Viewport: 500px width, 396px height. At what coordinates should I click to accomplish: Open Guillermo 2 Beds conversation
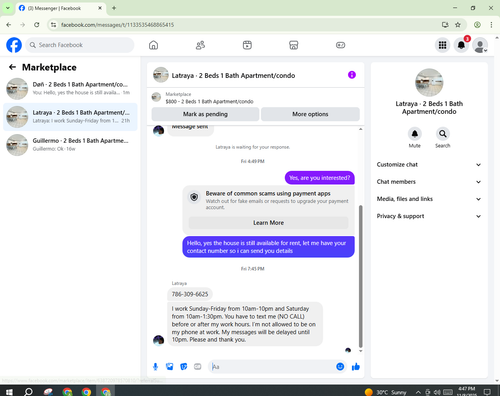pyautogui.click(x=70, y=145)
